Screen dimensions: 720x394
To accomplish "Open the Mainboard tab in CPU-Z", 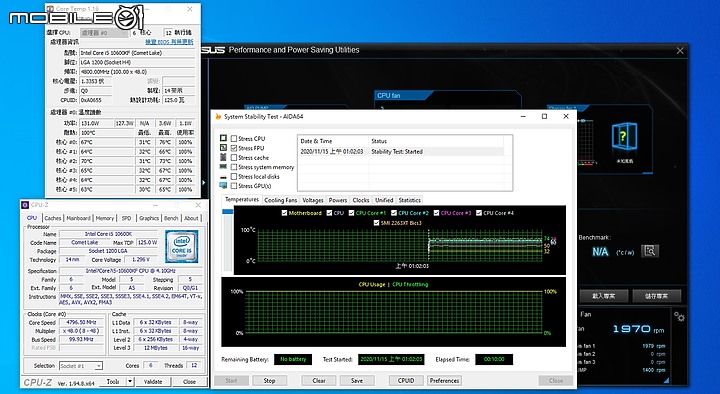I will tap(79, 218).
